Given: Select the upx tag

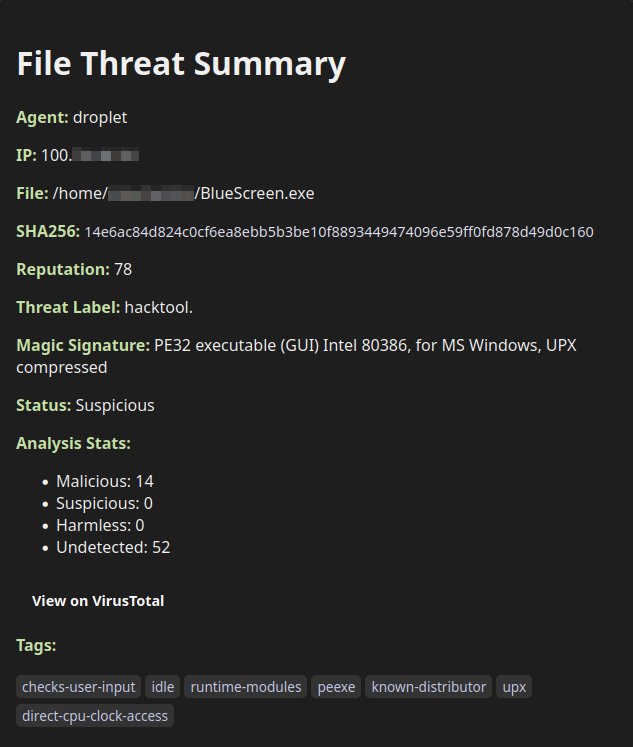Looking at the screenshot, I should click(514, 687).
